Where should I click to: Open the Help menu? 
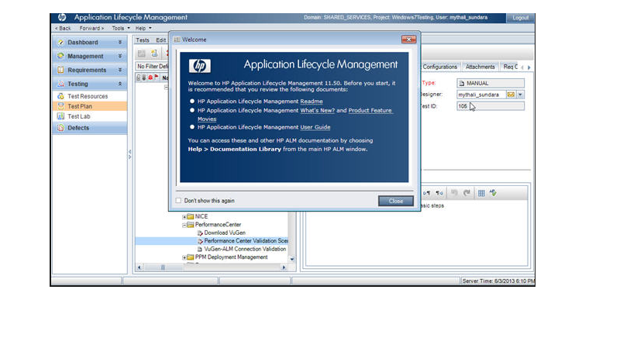point(143,29)
